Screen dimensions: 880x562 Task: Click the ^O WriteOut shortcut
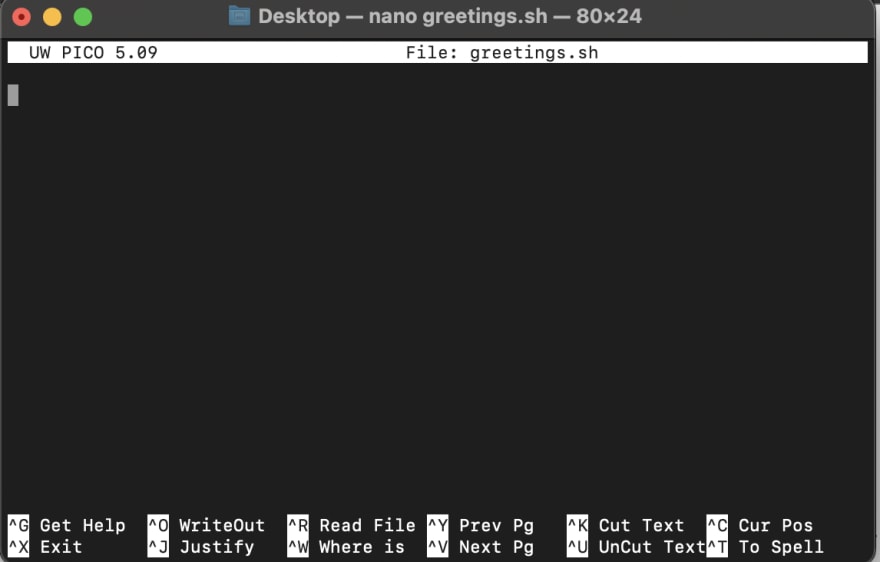pos(206,526)
